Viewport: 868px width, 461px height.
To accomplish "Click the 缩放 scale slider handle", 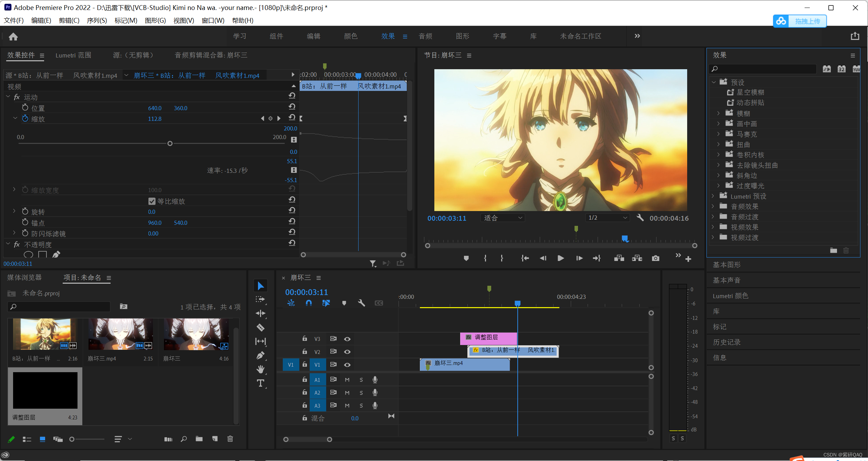I will click(x=170, y=144).
